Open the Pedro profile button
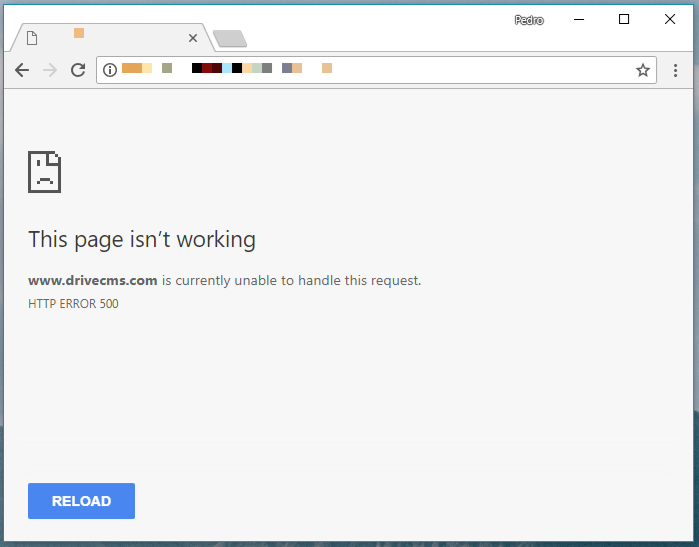 click(529, 20)
